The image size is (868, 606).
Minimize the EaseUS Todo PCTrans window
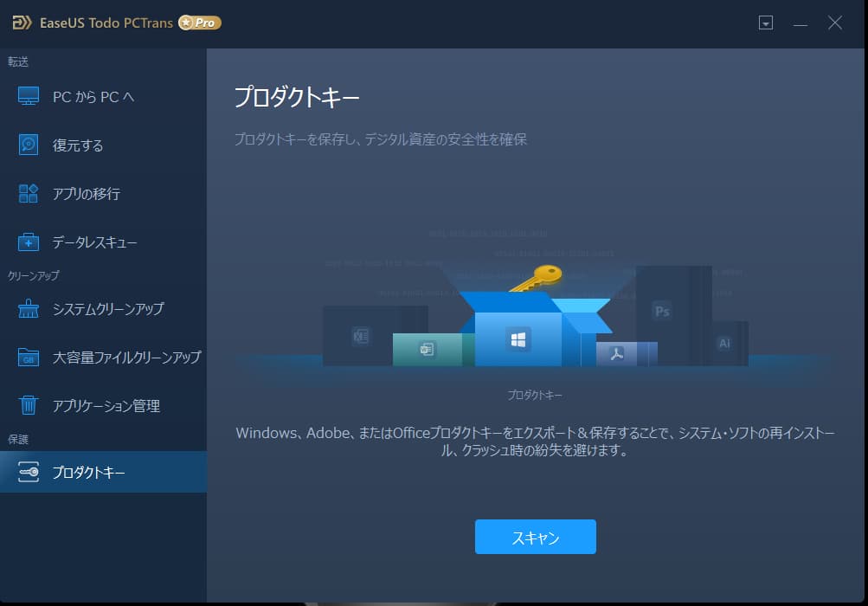(800, 23)
